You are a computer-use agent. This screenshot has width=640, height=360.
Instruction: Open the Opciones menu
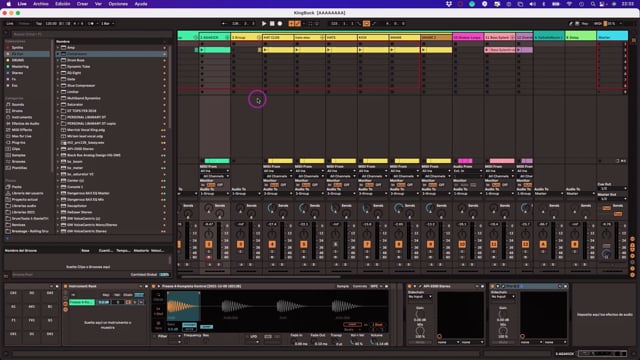pos(118,4)
